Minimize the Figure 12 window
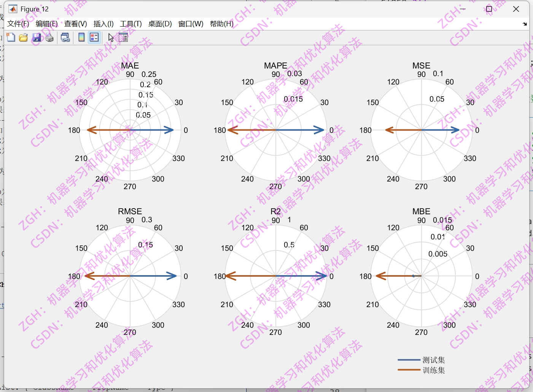 coord(463,9)
